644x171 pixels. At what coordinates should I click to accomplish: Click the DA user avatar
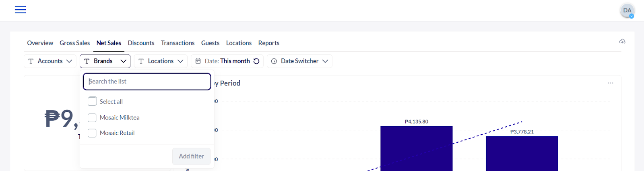pyautogui.click(x=627, y=10)
